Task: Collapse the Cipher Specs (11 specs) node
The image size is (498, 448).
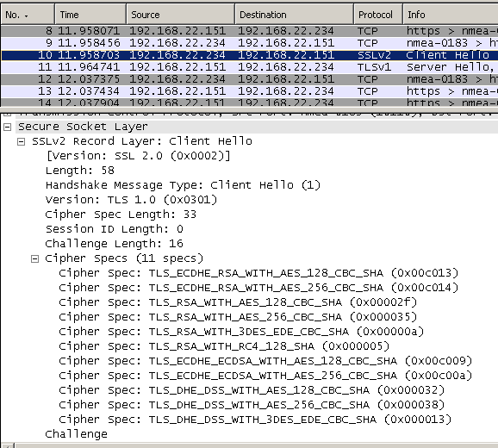Action: pyautogui.click(x=35, y=258)
